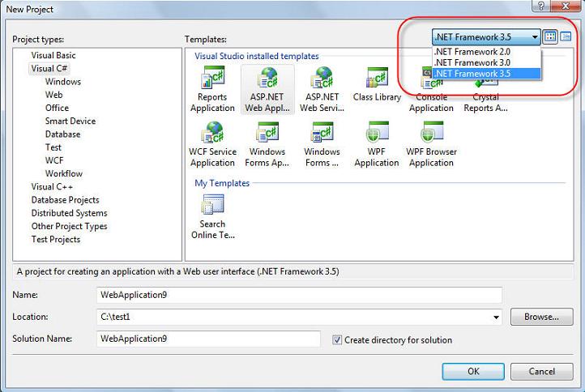Open the Location path dropdown arrow
Screen dimensions: 585x392
point(496,317)
